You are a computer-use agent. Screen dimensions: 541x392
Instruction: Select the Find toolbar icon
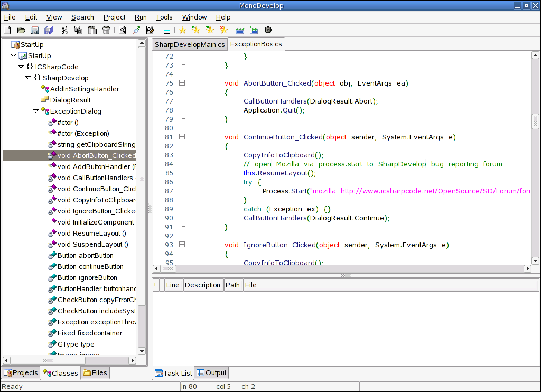tap(121, 30)
